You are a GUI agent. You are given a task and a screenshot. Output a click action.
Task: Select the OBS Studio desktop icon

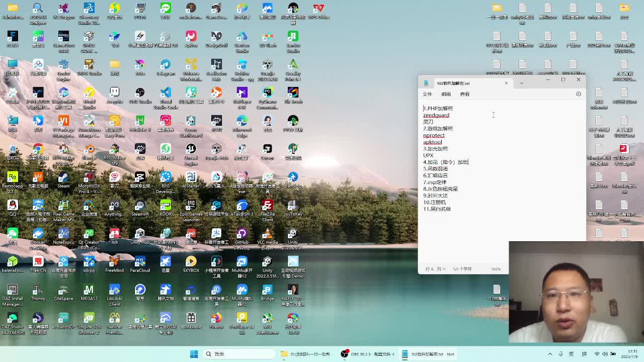point(140,96)
